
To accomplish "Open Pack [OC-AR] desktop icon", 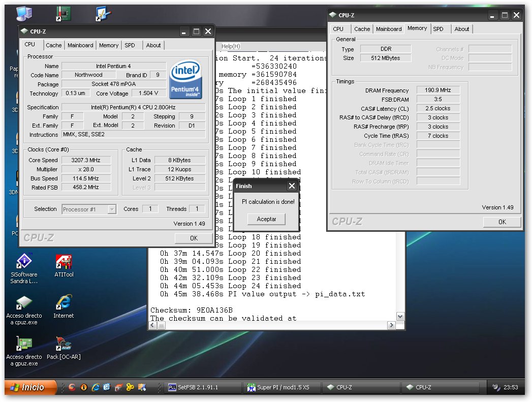I will (x=64, y=348).
